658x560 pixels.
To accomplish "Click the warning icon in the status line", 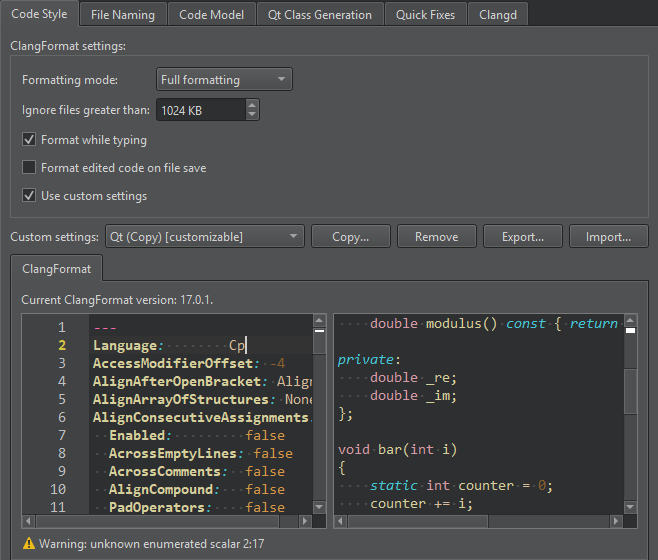I will (29, 544).
